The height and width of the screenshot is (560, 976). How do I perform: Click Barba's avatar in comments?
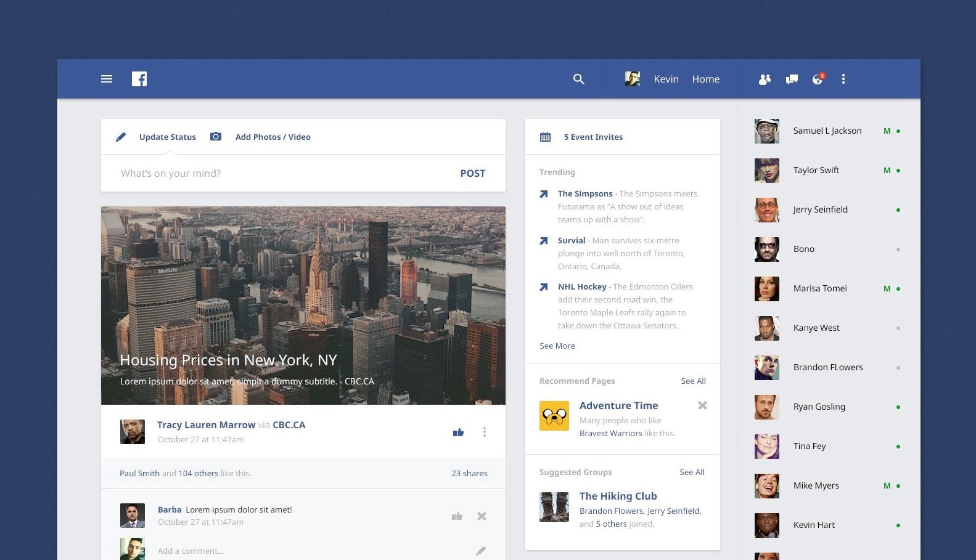tap(133, 516)
